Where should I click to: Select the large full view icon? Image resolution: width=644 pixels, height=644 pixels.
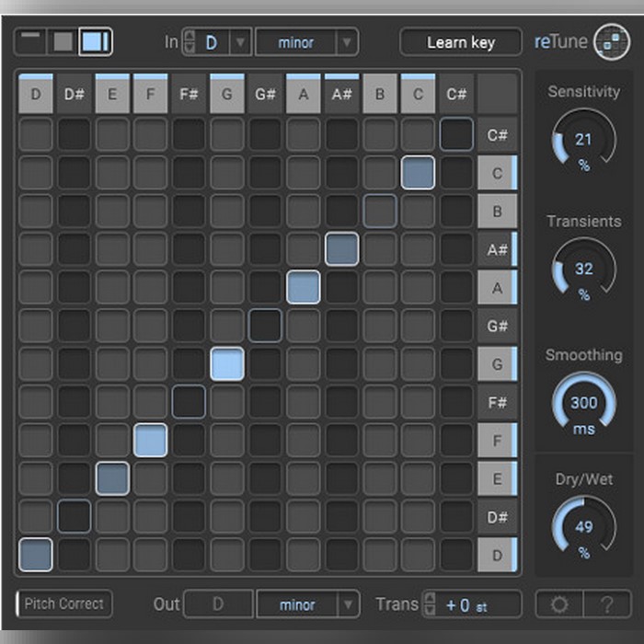96,41
